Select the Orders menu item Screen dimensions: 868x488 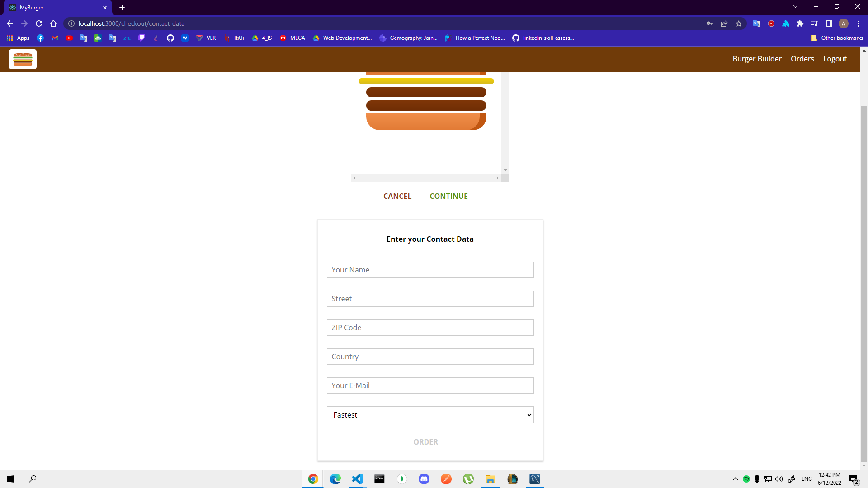[x=802, y=59]
